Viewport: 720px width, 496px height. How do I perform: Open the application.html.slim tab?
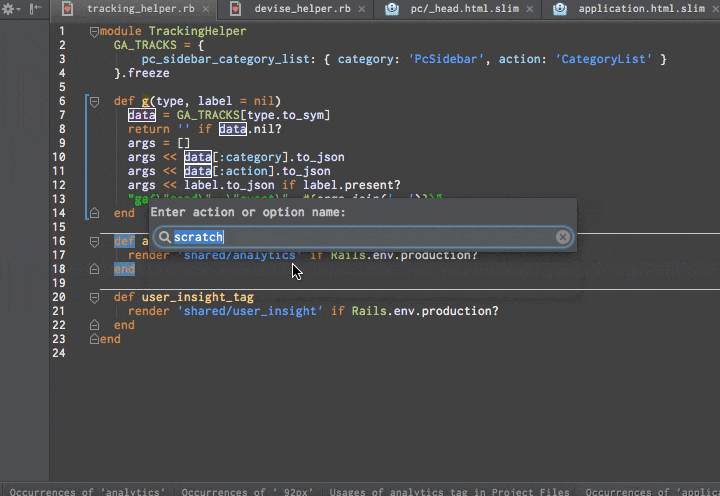coord(641,9)
